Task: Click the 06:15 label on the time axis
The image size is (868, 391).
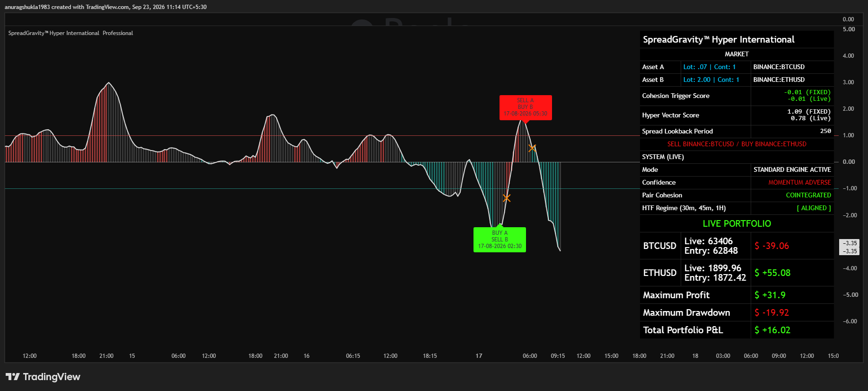Action: click(353, 356)
